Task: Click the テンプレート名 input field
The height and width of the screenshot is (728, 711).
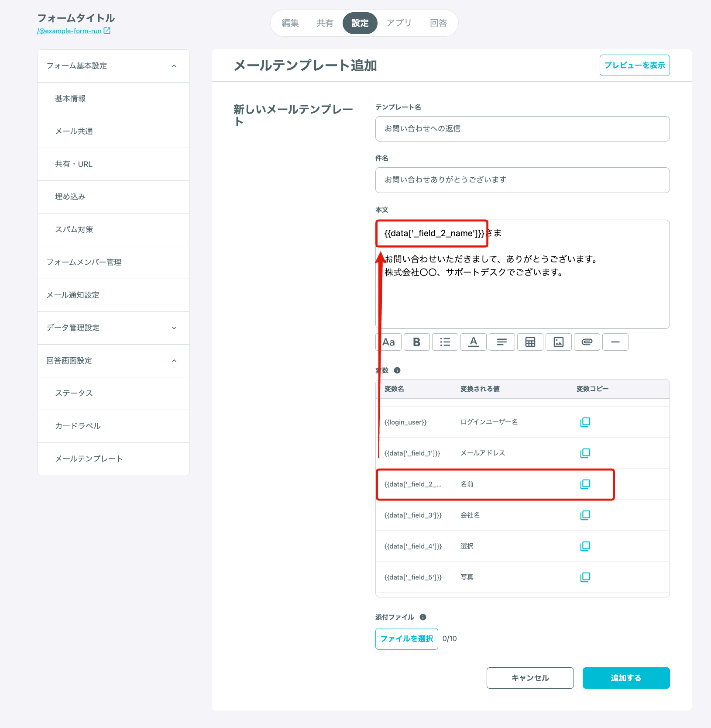Action: 522,129
